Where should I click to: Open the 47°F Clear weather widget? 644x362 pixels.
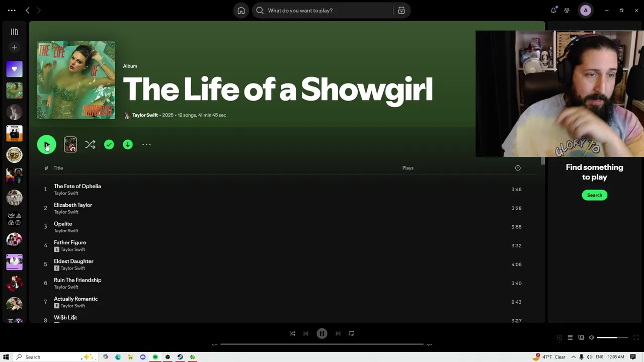(550, 357)
